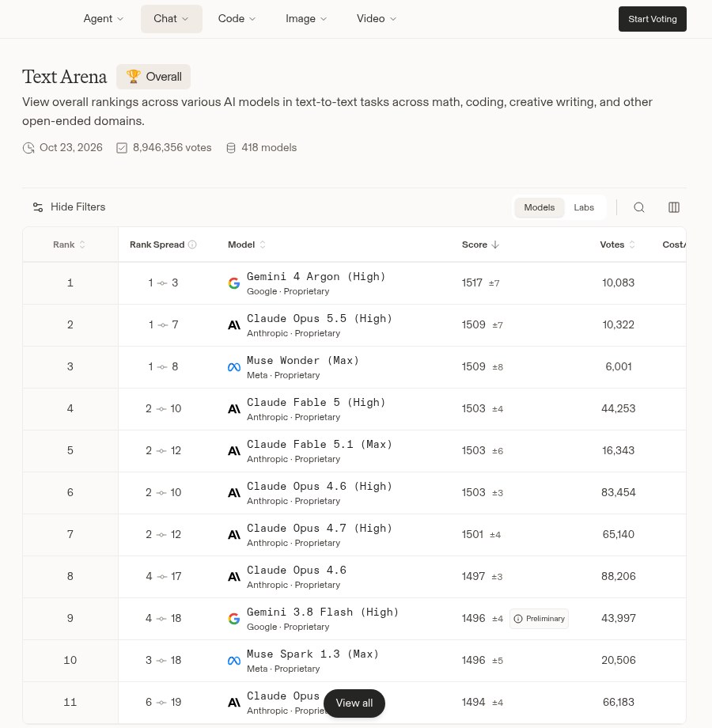Viewport: 712px width, 728px height.
Task: Expand the Image dropdown menu
Action: [x=306, y=18]
